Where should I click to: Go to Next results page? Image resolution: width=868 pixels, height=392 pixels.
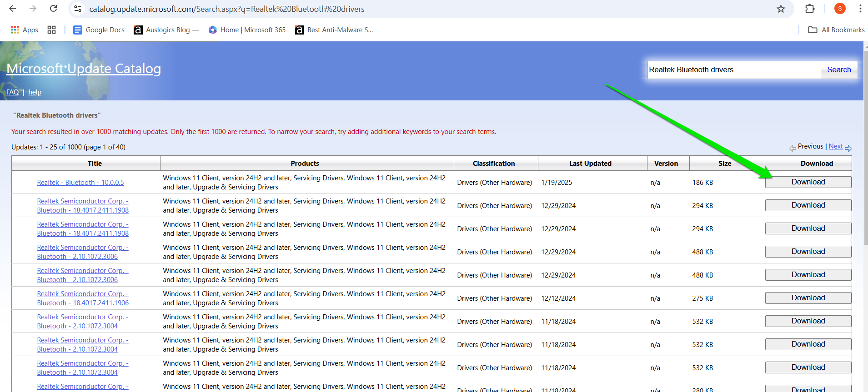coord(836,146)
